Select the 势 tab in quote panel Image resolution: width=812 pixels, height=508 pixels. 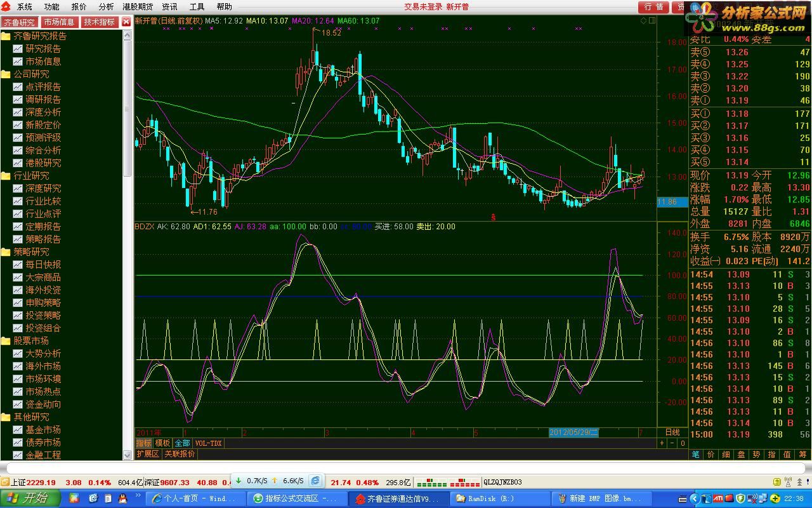(x=757, y=454)
